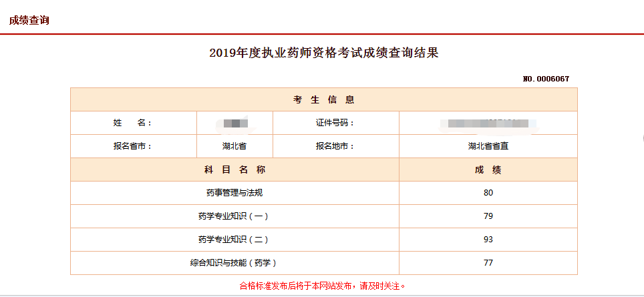Viewport: 644px width, 297px height.
Task: Click the 成绩查询 page header
Action: point(29,20)
